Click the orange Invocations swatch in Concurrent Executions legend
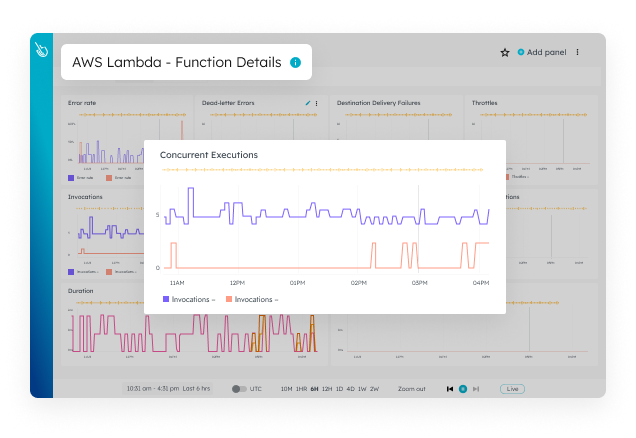Image resolution: width=636 pixels, height=438 pixels. point(229,299)
